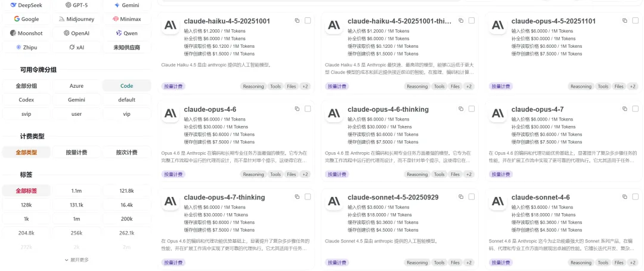Select the Code token group

coord(126,86)
